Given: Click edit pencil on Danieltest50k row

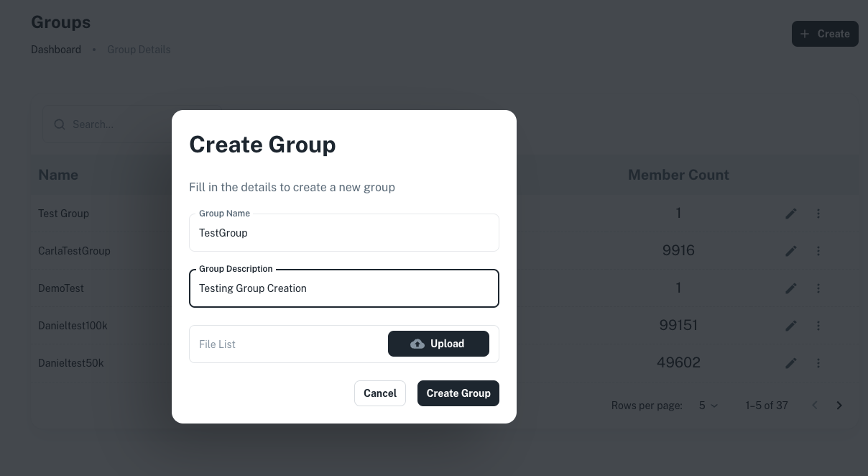Looking at the screenshot, I should (x=791, y=363).
